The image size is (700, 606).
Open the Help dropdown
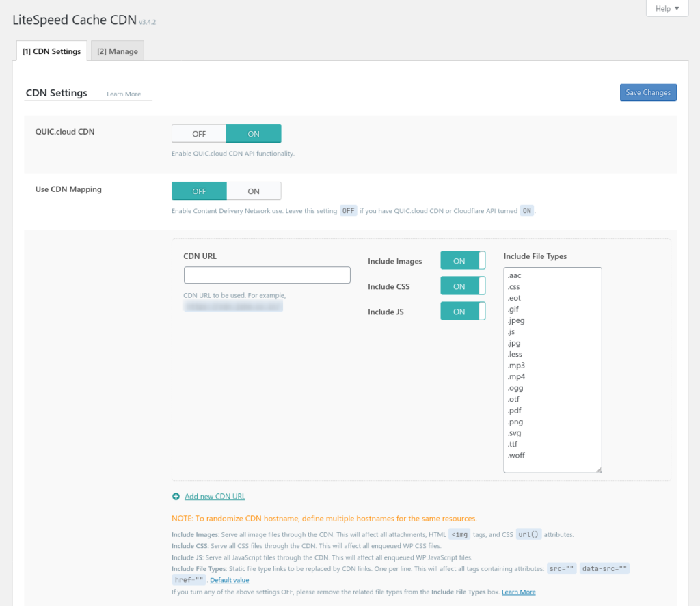[667, 8]
